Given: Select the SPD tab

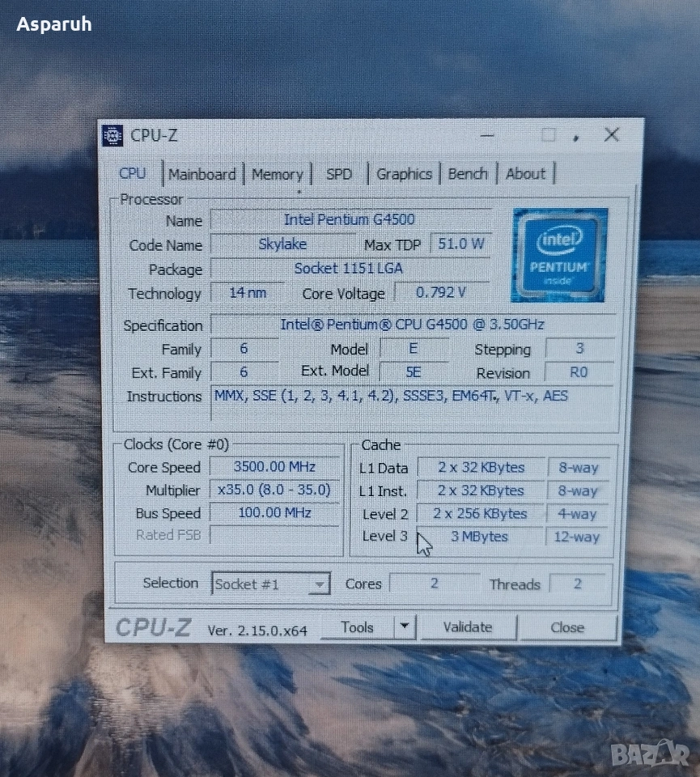Looking at the screenshot, I should pos(339,174).
